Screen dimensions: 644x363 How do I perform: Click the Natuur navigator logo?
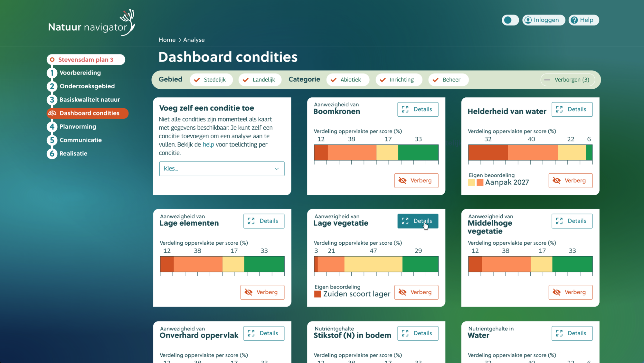point(92,23)
